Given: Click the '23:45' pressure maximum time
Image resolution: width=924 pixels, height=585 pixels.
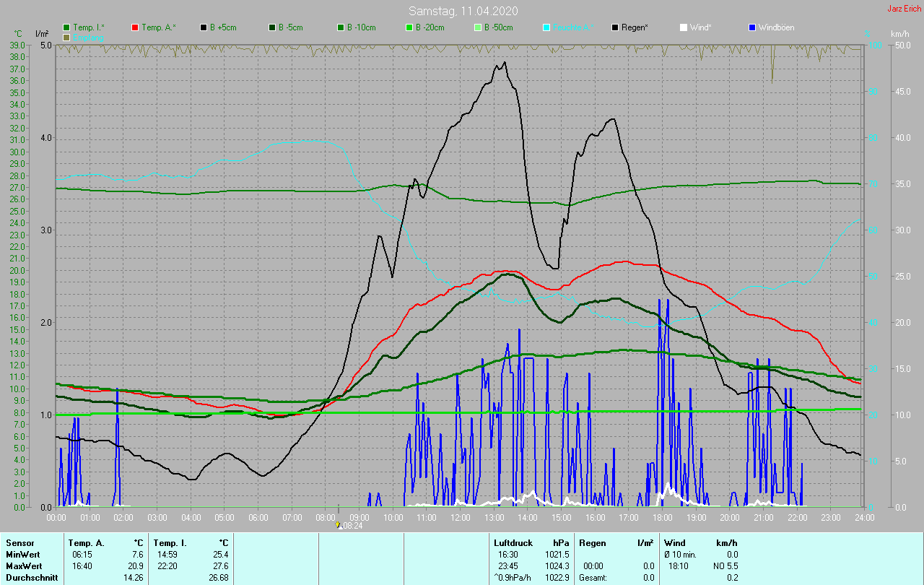Looking at the screenshot, I should point(509,566).
